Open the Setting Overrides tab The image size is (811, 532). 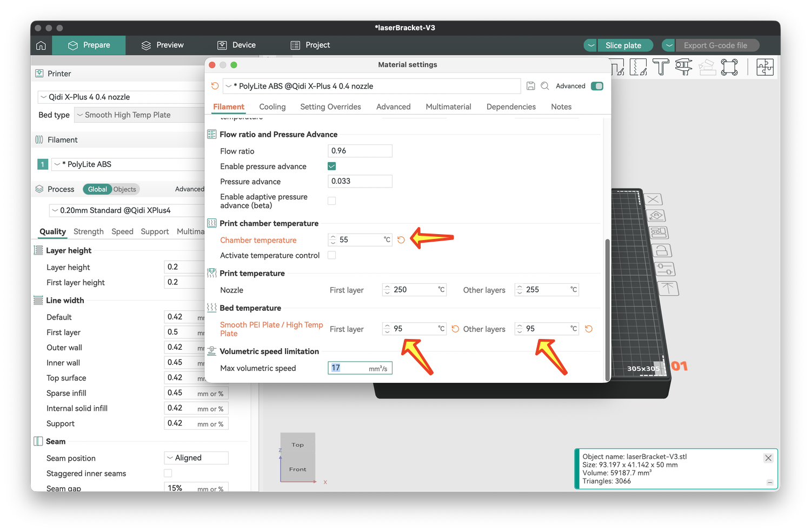coord(330,107)
